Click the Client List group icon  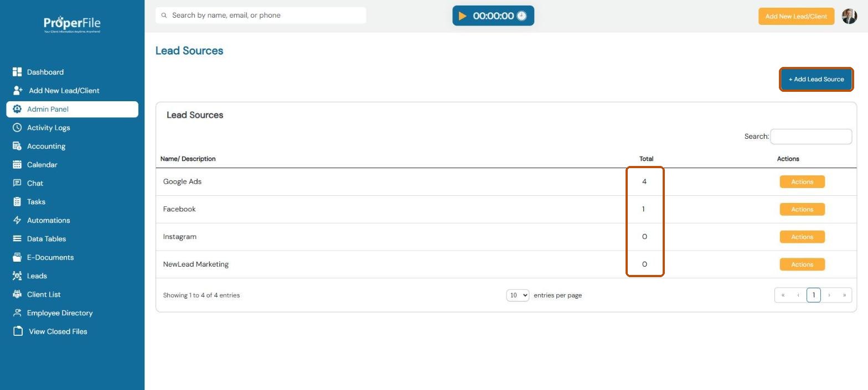click(x=17, y=294)
